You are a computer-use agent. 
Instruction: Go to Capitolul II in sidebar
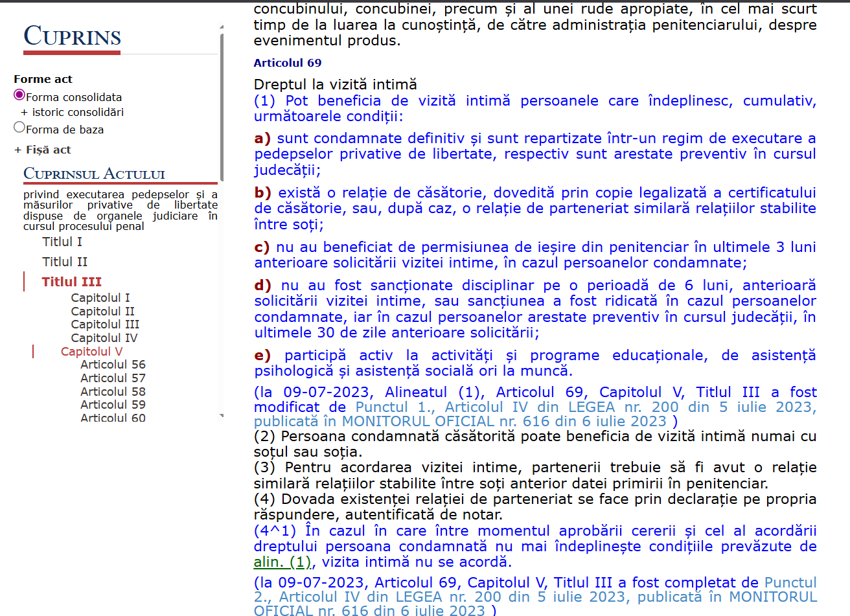click(x=102, y=312)
